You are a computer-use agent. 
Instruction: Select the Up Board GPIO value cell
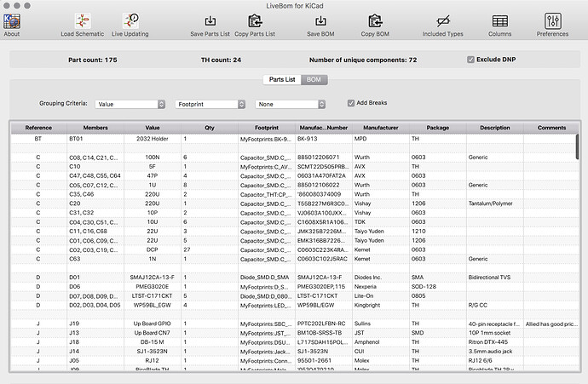pyautogui.click(x=153, y=324)
